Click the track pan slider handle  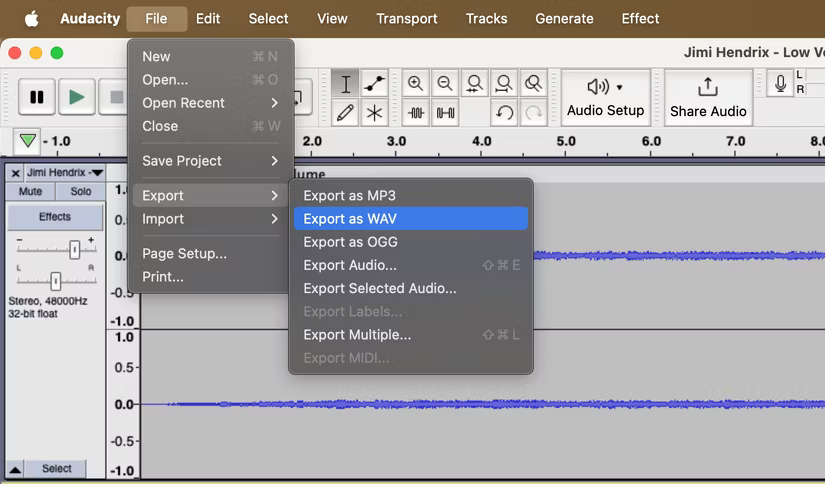click(x=56, y=281)
